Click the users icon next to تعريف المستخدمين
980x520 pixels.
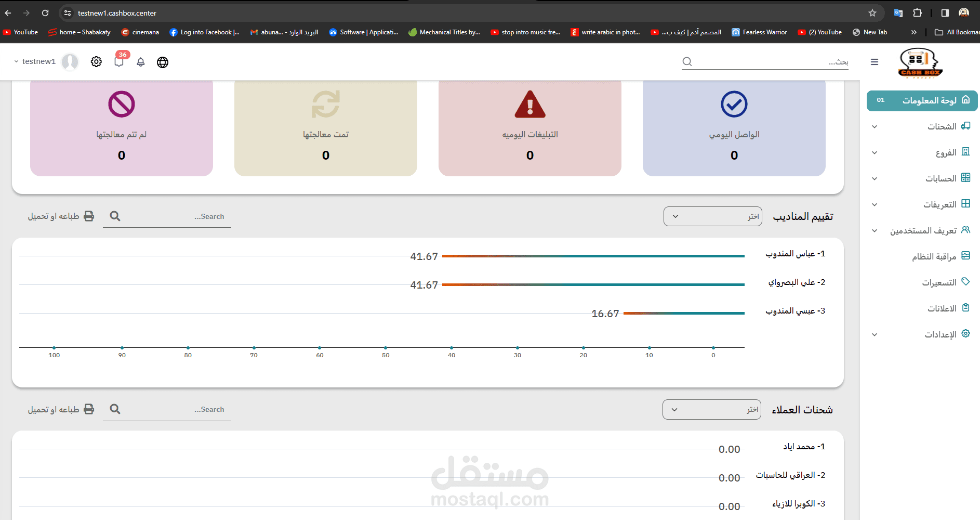(966, 230)
